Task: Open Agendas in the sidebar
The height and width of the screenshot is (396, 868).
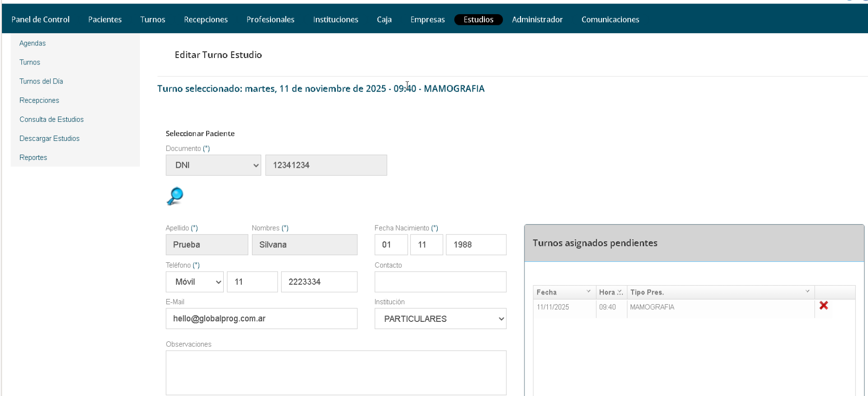Action: (x=33, y=43)
